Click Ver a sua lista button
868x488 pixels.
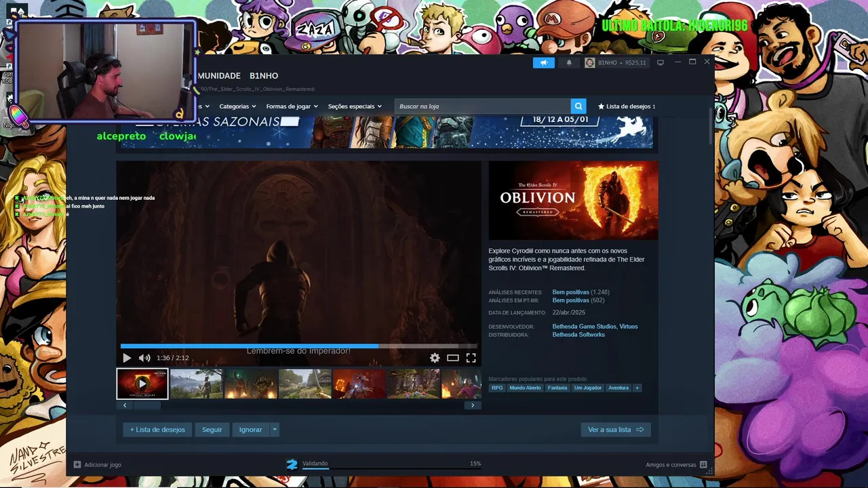coord(616,429)
